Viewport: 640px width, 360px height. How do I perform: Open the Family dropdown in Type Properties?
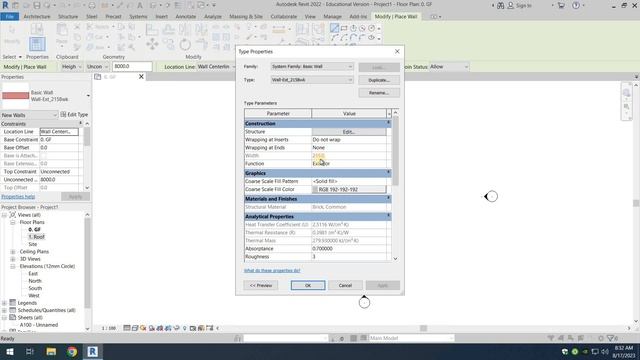[312, 67]
